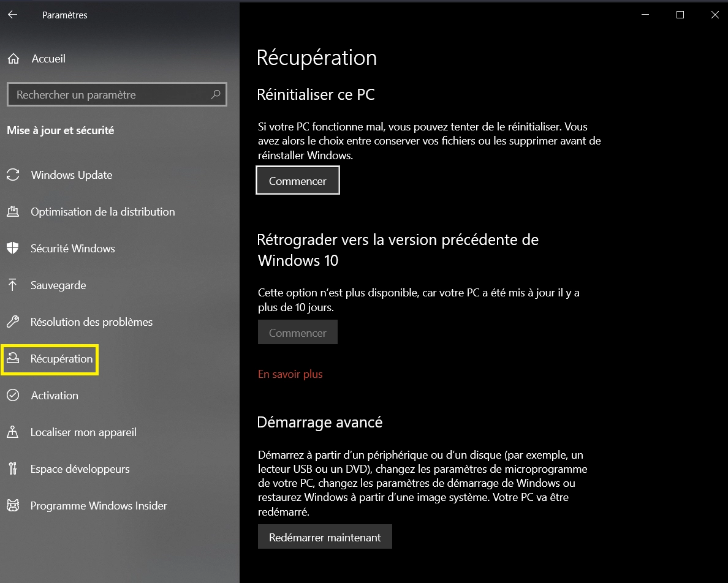
Task: Click Commencer under Réinitialiser ce PC
Action: (298, 181)
